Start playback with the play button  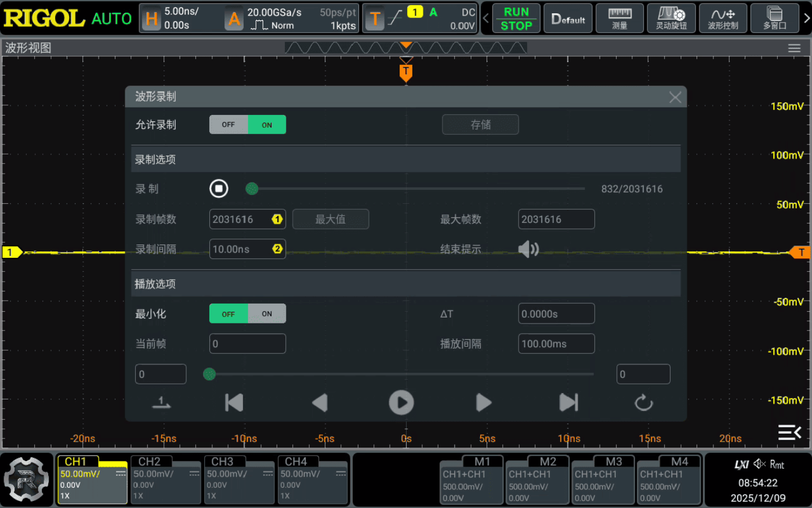[401, 402]
